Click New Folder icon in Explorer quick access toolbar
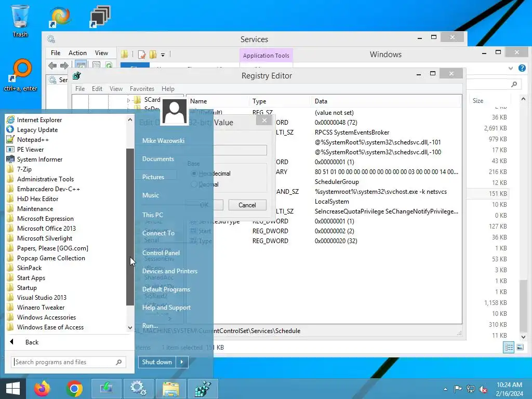The height and width of the screenshot is (399, 532). pyautogui.click(x=153, y=54)
